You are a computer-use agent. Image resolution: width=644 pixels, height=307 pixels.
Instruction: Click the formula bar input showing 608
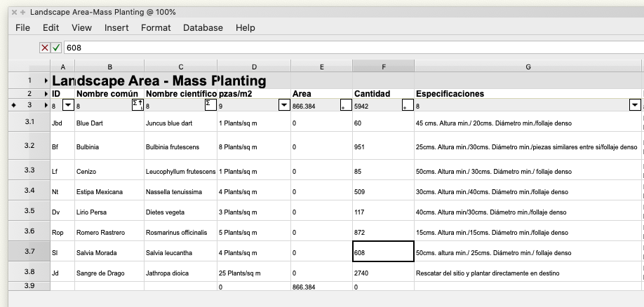[x=351, y=48]
